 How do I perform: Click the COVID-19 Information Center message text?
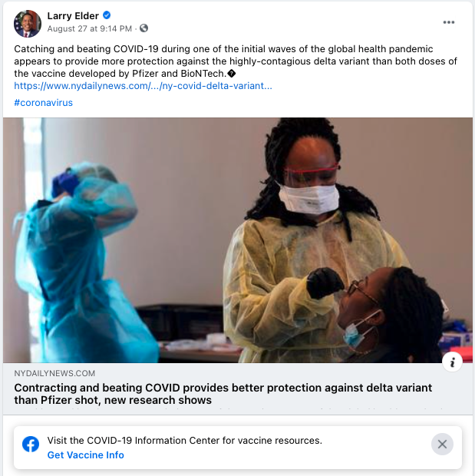coord(184,441)
